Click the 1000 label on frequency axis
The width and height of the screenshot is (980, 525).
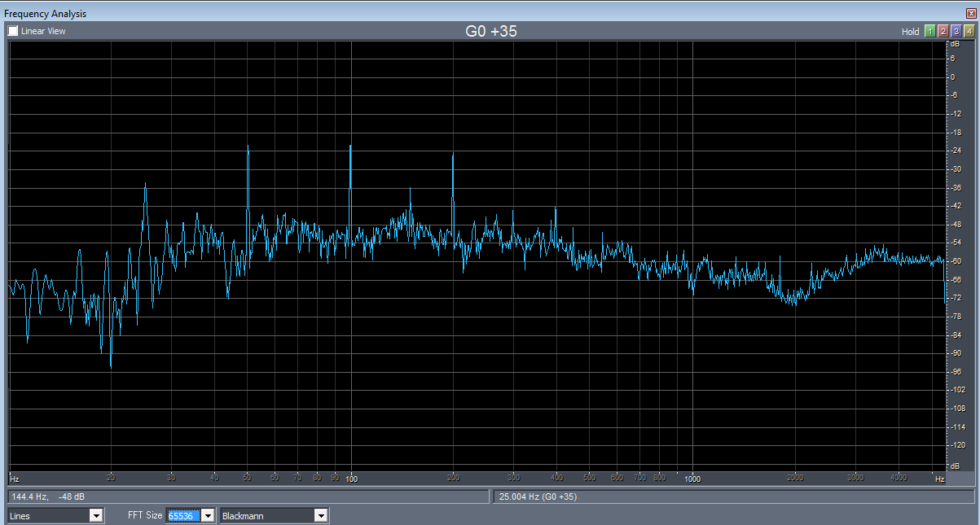pos(692,479)
